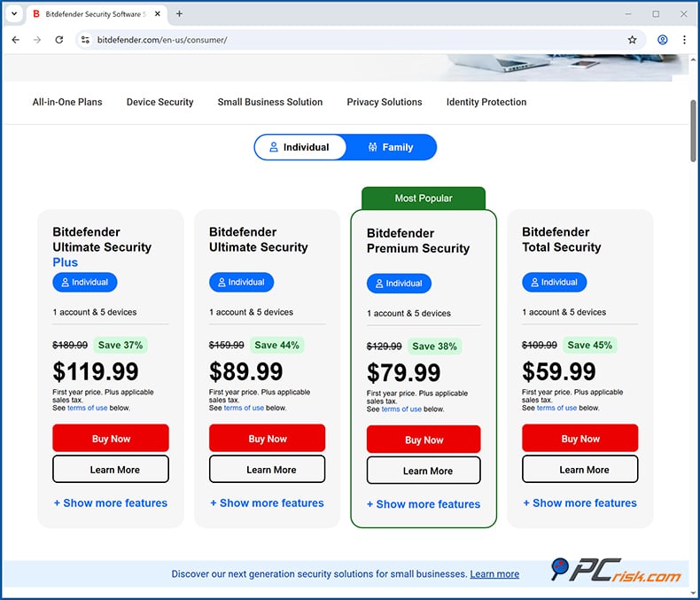Minimize the Chrome window

tap(628, 14)
